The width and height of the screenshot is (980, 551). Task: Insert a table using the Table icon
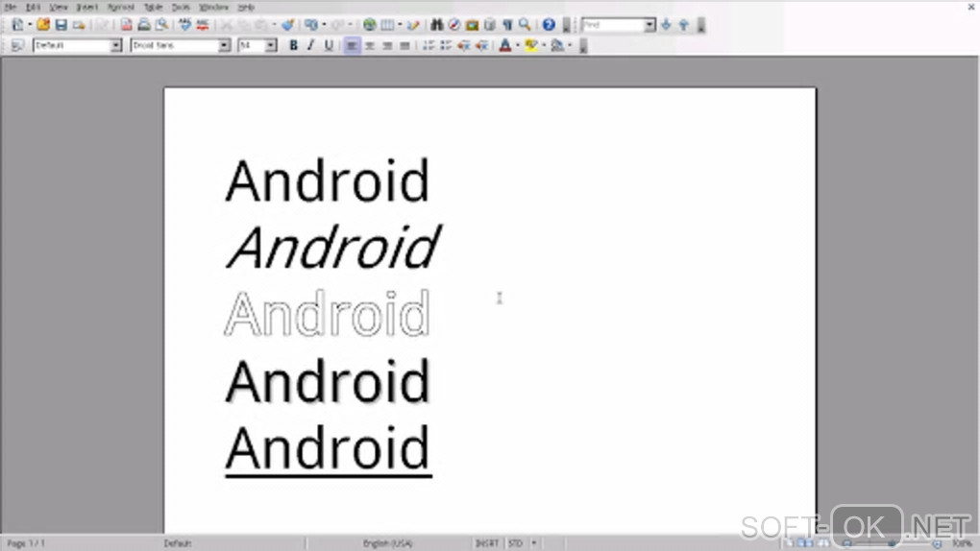coord(387,25)
